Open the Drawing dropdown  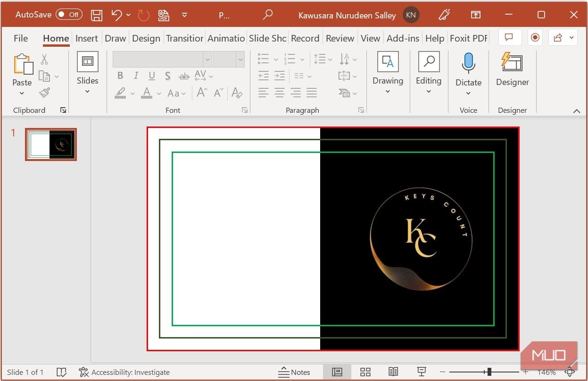pyautogui.click(x=388, y=91)
